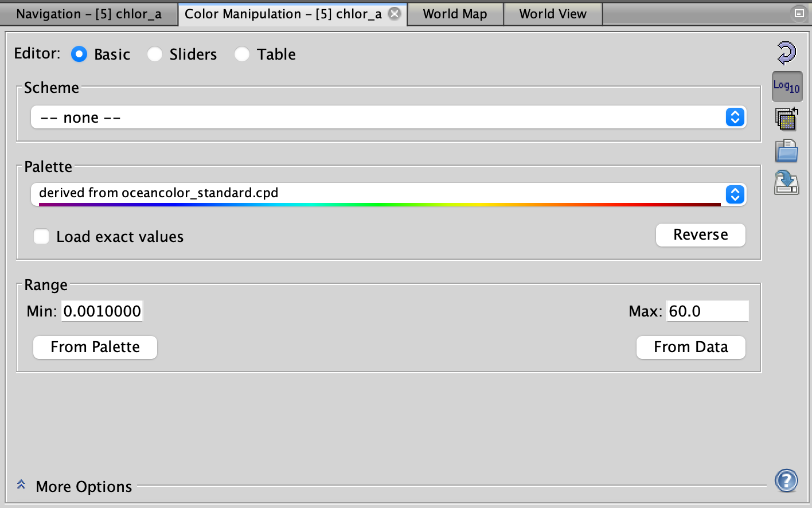The height and width of the screenshot is (508, 812).
Task: Click the Max range input field
Action: point(707,311)
